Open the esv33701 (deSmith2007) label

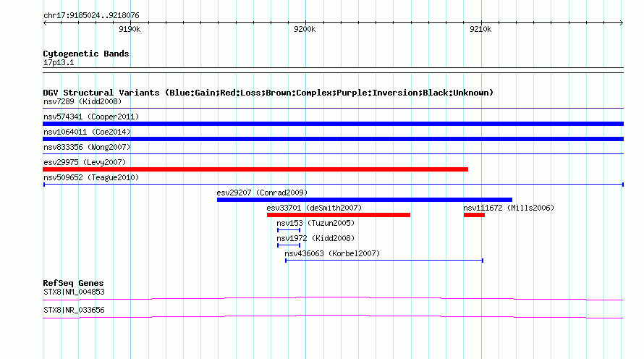pyautogui.click(x=314, y=208)
